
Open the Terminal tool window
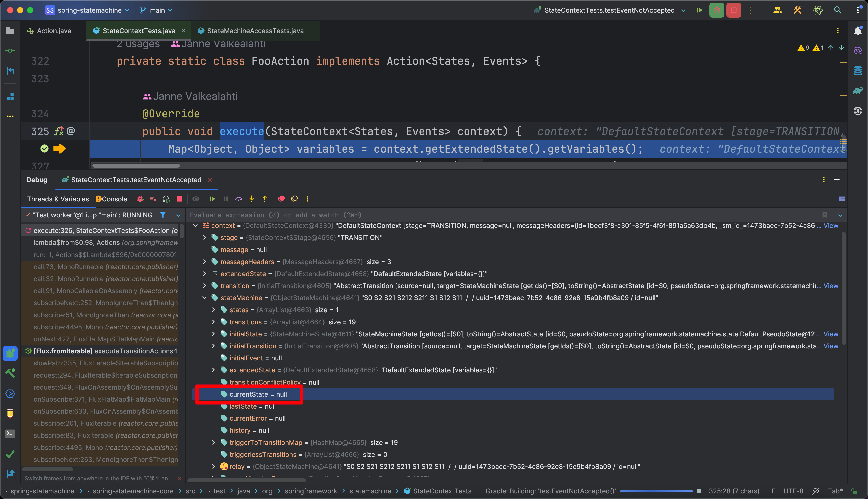coord(10,433)
